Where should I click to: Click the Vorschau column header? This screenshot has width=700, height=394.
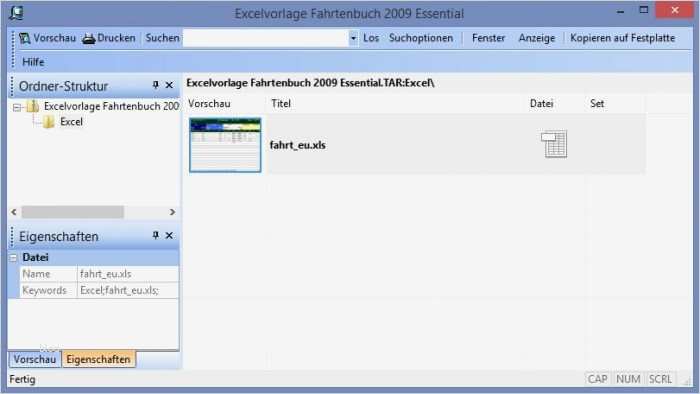(x=209, y=104)
